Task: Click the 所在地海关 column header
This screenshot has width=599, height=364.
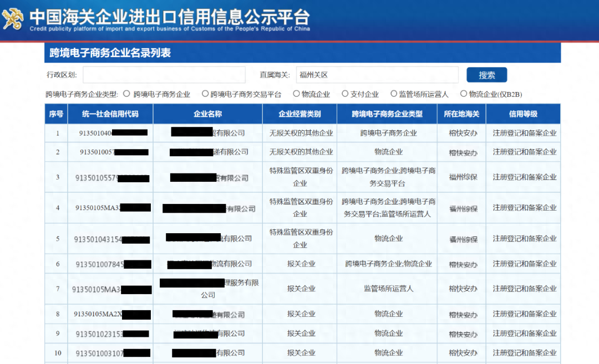Action: point(461,114)
